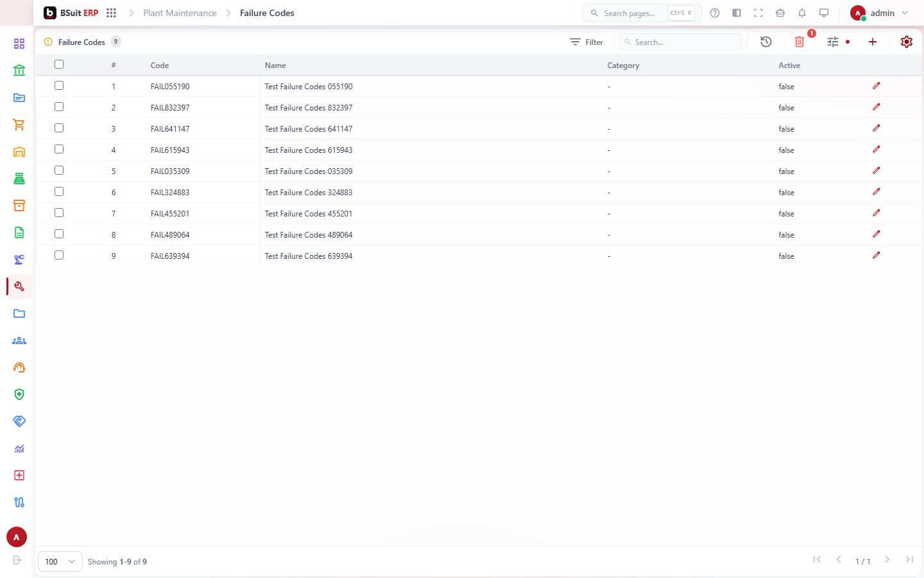
Task: Open the cash register module icon
Action: pyautogui.click(x=19, y=179)
